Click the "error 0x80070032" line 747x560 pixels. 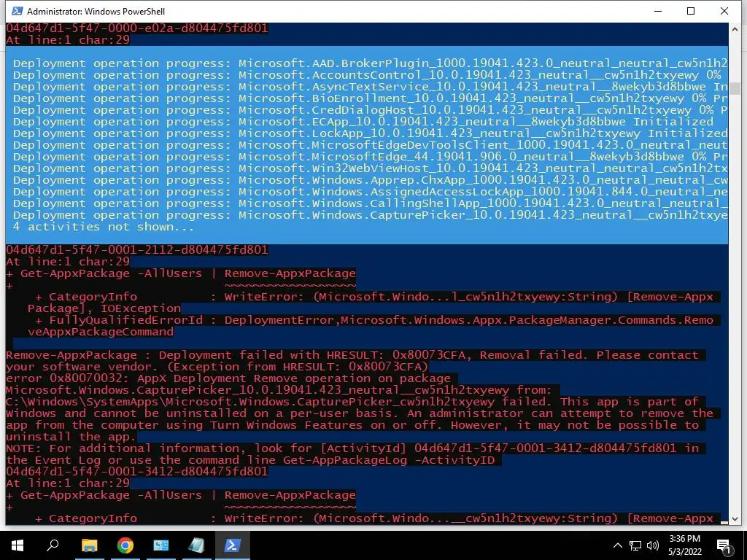click(x=228, y=378)
